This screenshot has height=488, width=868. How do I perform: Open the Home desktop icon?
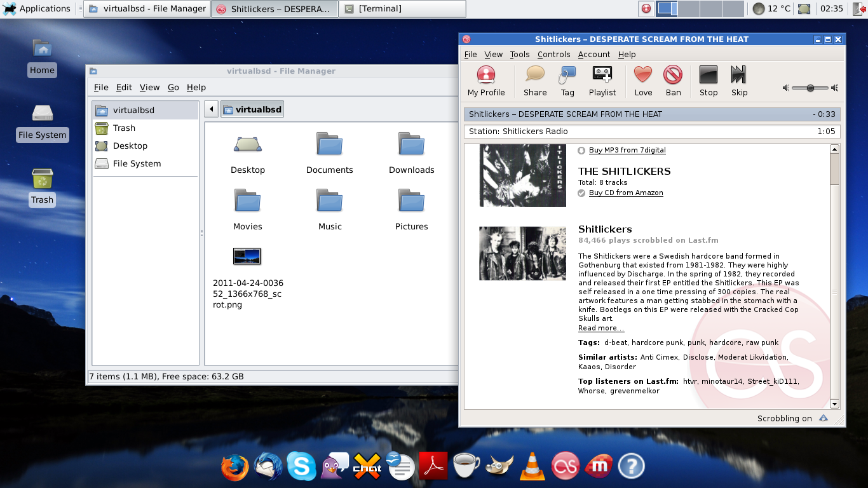(42, 57)
